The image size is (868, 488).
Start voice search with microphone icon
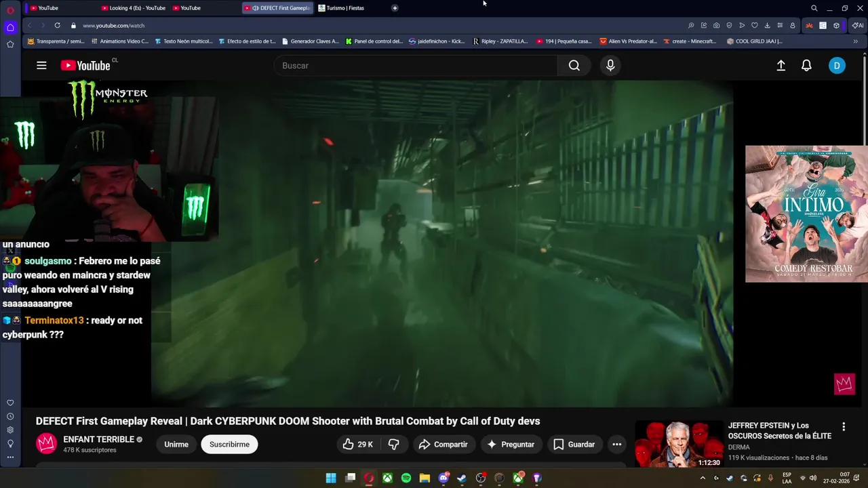pos(610,66)
